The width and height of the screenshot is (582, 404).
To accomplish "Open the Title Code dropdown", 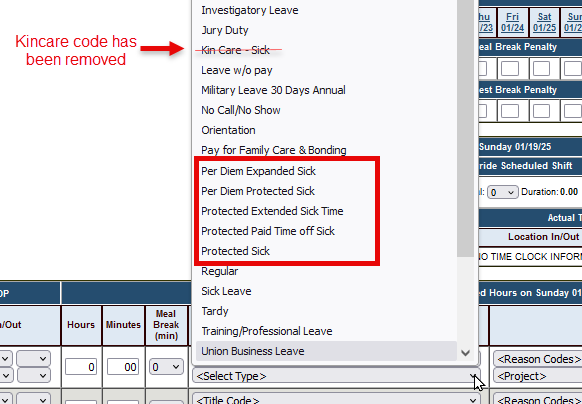I will tap(336, 399).
